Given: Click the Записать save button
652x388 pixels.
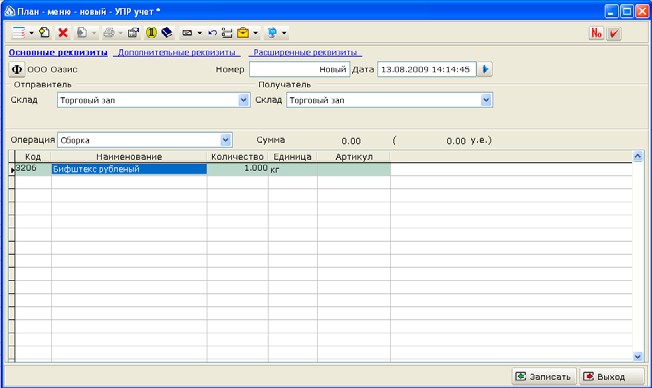Looking at the screenshot, I should pos(544,377).
